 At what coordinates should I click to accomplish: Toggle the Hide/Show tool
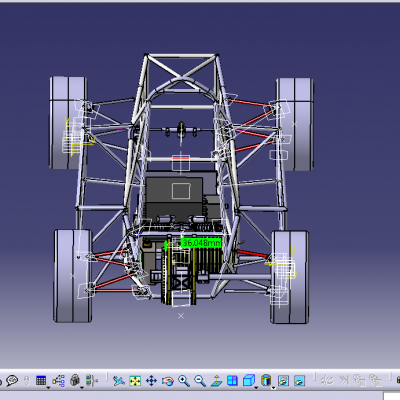point(283,380)
